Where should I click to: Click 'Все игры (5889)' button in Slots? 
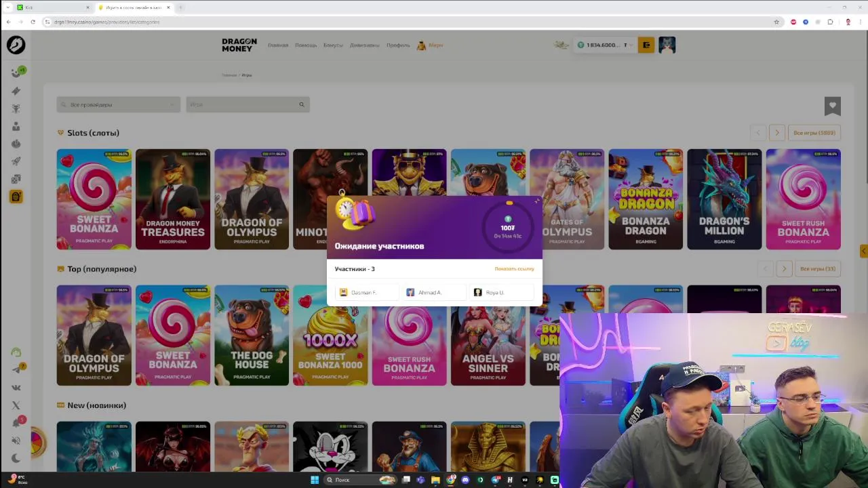[x=814, y=133]
